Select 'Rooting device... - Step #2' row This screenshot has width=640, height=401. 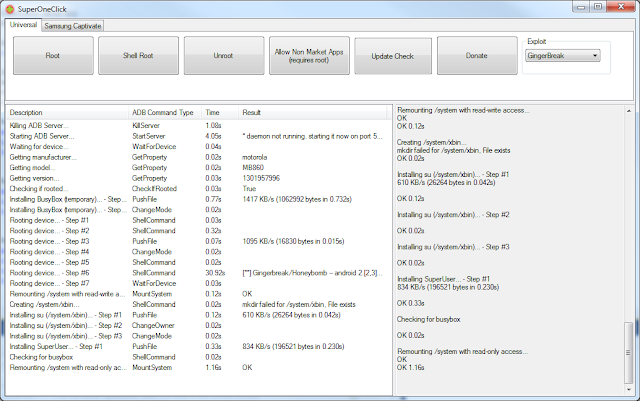[197, 231]
